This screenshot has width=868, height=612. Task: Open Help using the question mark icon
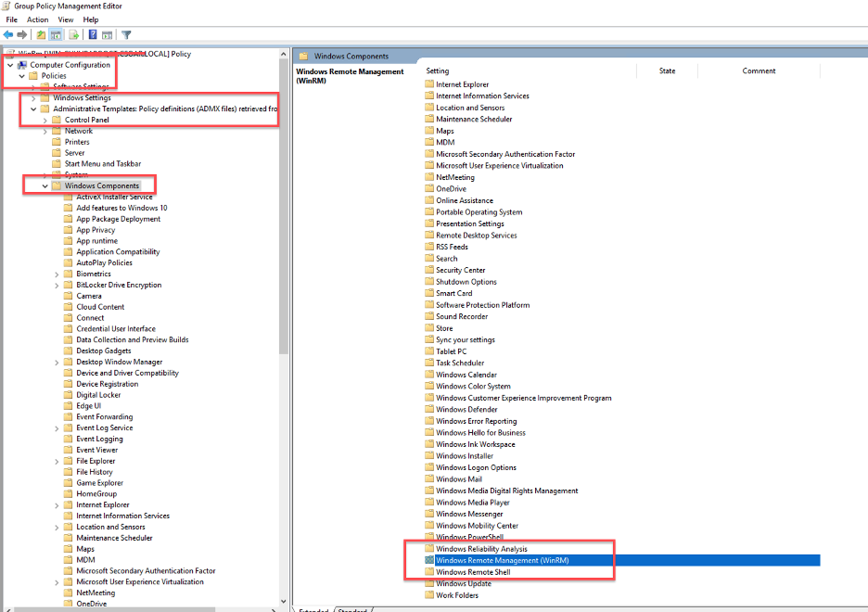pyautogui.click(x=94, y=34)
